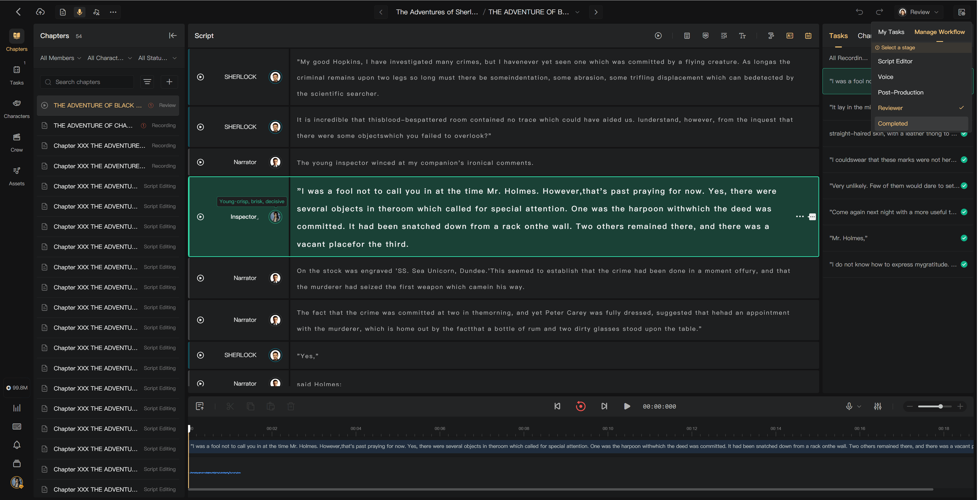This screenshot has height=500, width=980.
Task: Open the Characters sidebar panel
Action: 17,108
